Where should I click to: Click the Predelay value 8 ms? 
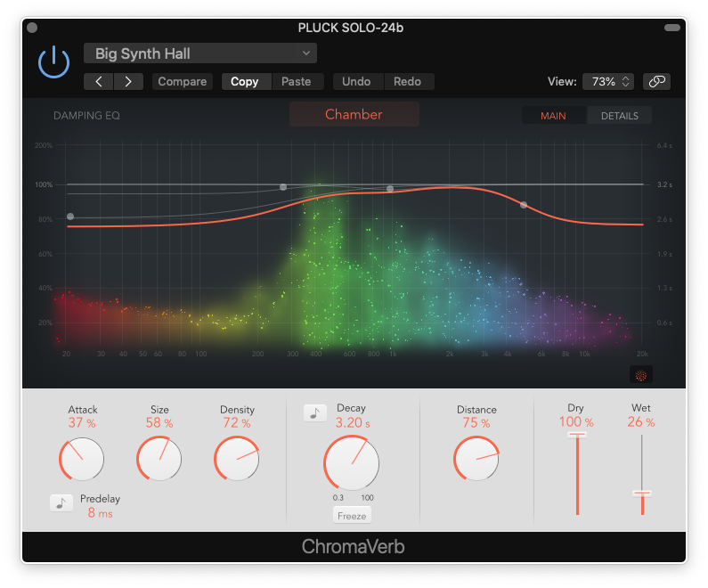coord(101,513)
